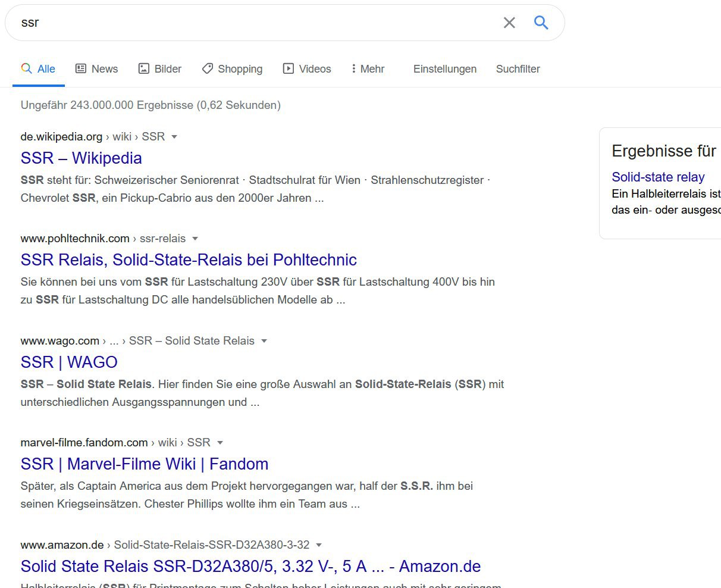Open the Bilder tab
The height and width of the screenshot is (588, 721).
coord(160,69)
